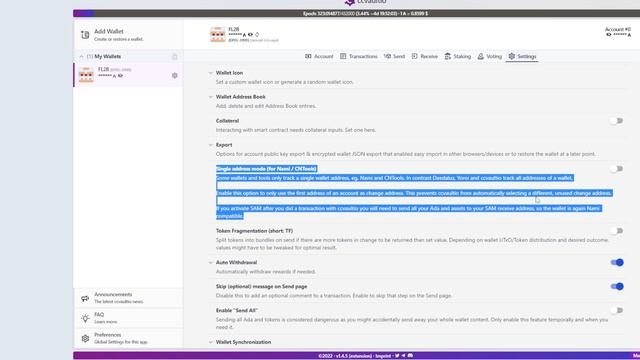Open the Staking tab
Viewport: 640px width, 360px height.
pos(458,56)
